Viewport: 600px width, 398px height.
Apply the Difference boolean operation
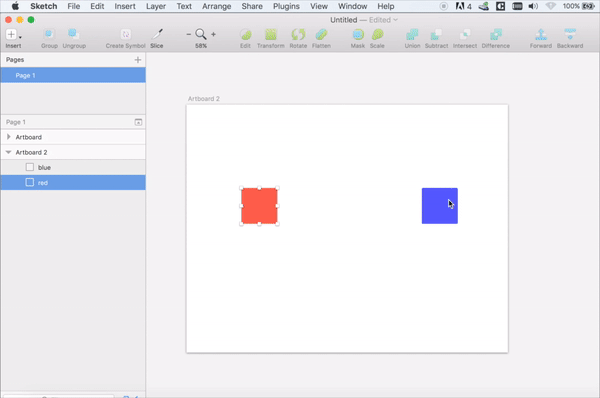[x=496, y=34]
